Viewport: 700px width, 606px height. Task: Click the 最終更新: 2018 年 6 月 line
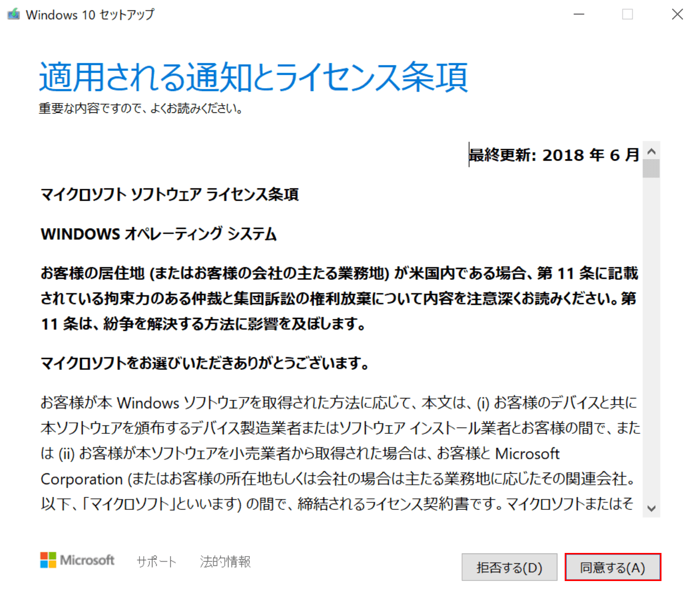click(554, 155)
